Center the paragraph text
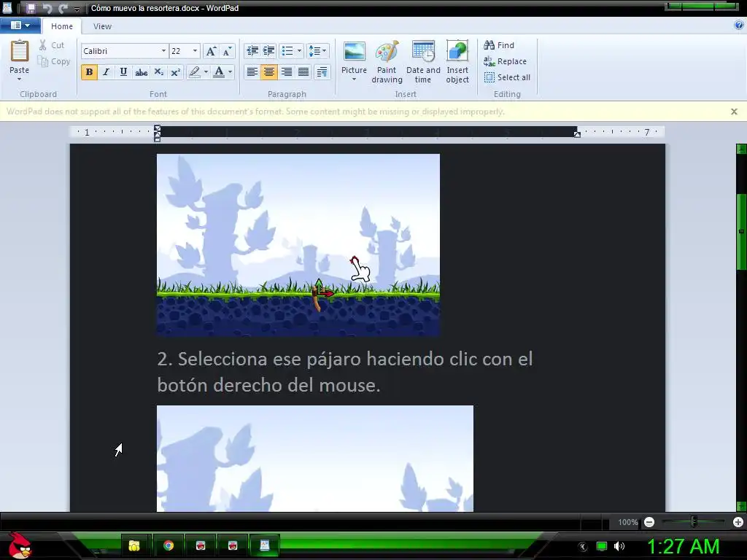747x560 pixels. (x=269, y=72)
